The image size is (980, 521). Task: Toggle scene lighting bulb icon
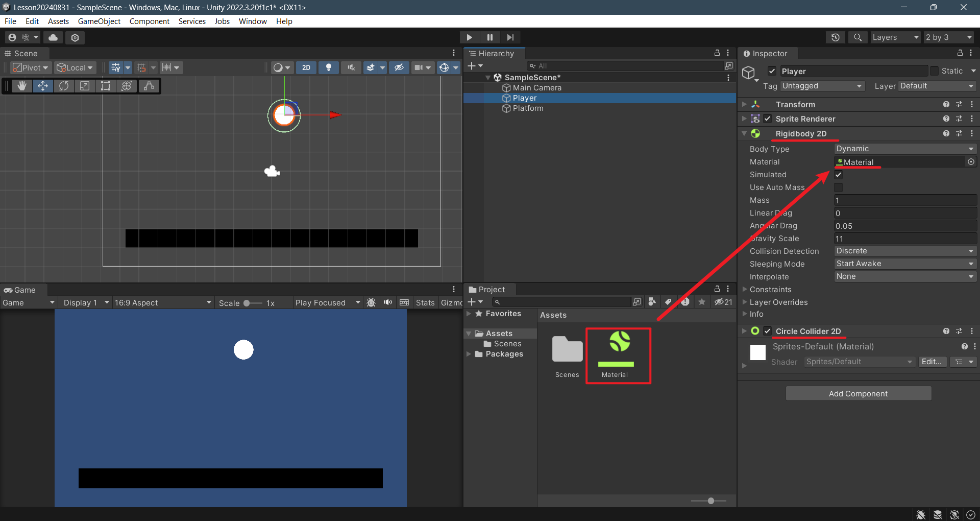click(x=329, y=67)
